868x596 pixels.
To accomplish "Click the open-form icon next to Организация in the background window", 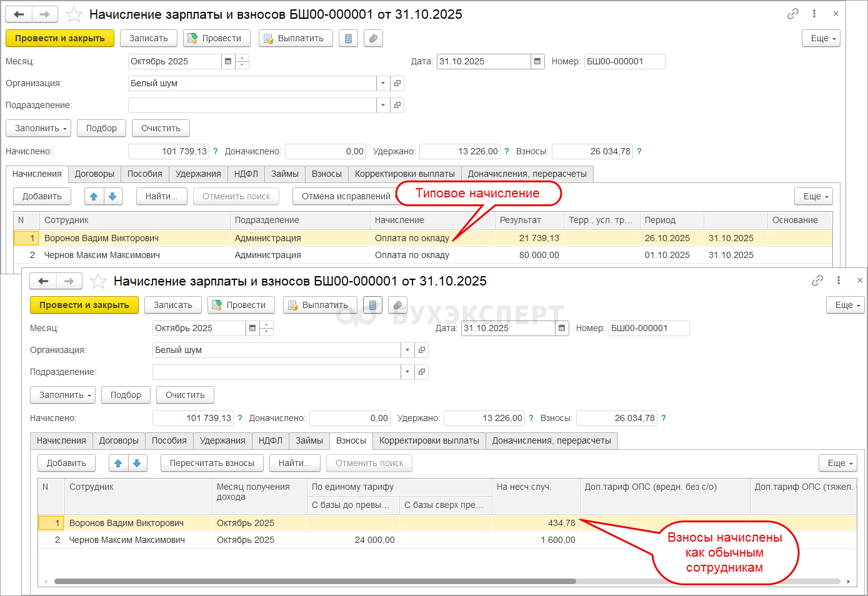I will pos(397,83).
